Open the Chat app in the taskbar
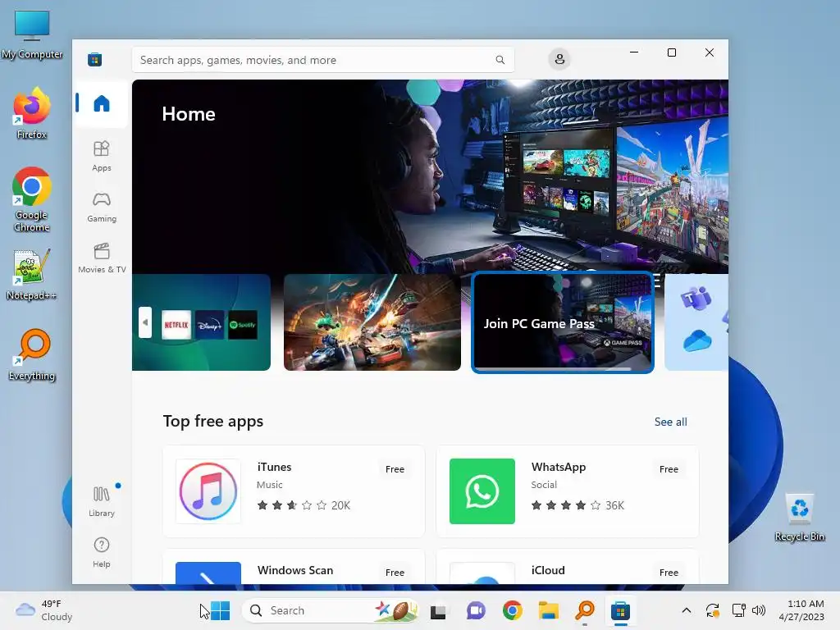The height and width of the screenshot is (630, 840). coord(475,610)
